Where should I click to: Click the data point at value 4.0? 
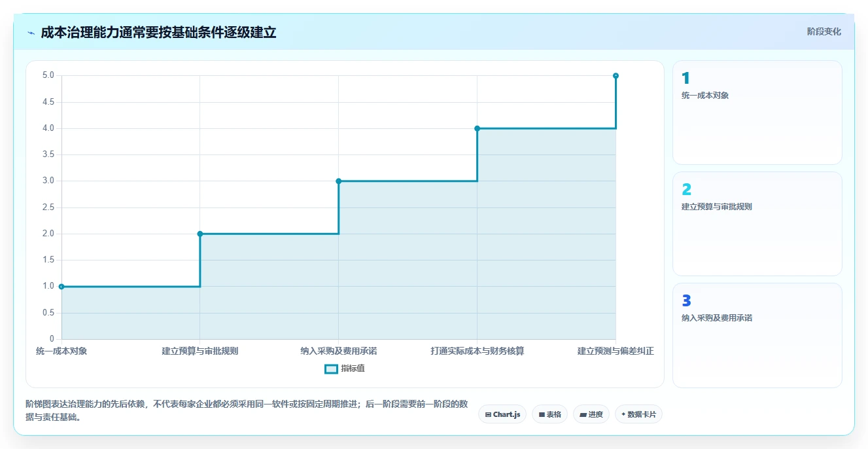coord(477,128)
